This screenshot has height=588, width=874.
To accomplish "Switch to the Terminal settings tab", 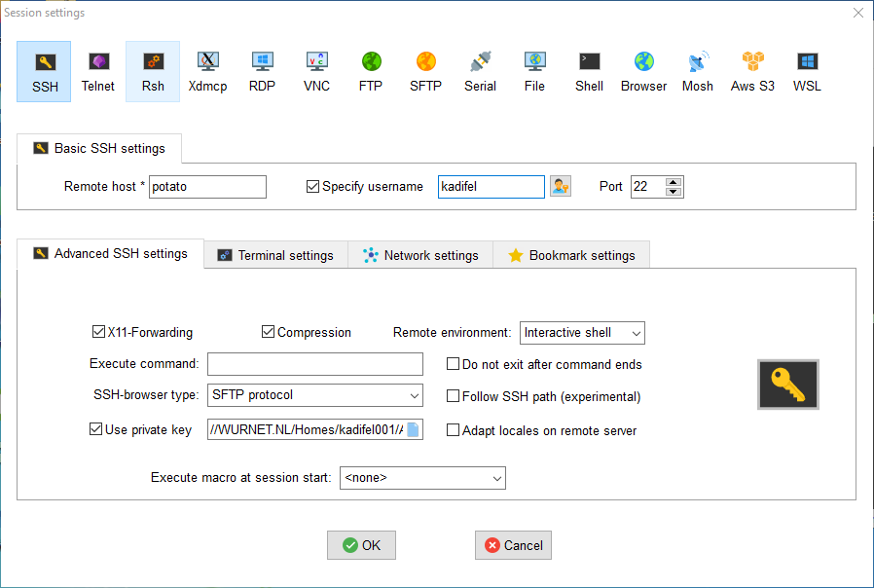I will pos(275,255).
